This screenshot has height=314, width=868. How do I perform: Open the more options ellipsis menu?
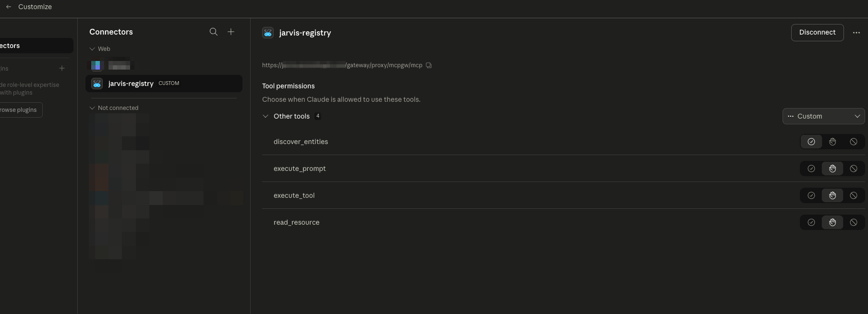(856, 33)
